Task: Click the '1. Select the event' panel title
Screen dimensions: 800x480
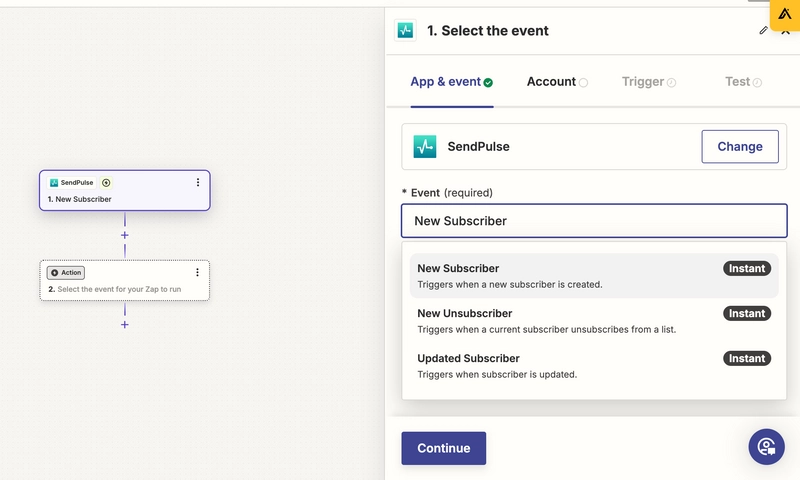Action: pyautogui.click(x=487, y=31)
